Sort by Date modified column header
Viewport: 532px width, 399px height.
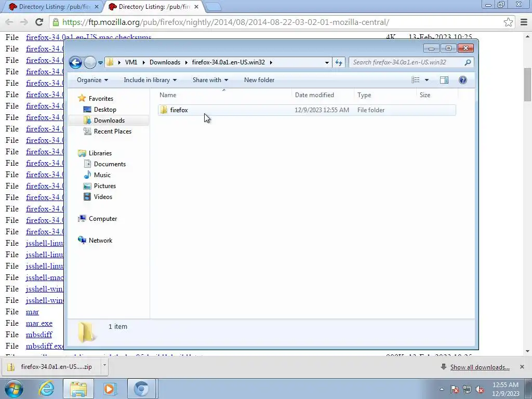tap(323, 95)
